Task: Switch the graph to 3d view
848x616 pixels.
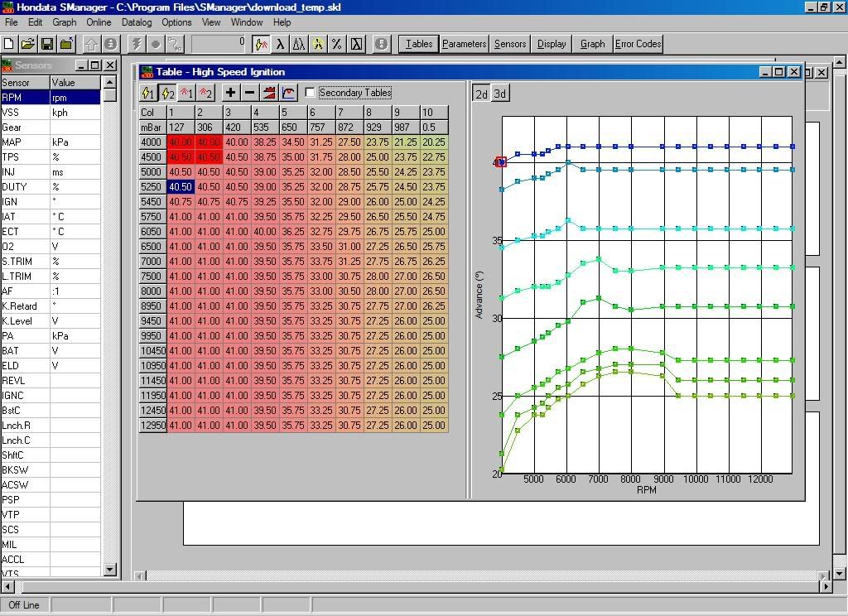Action: click(500, 94)
